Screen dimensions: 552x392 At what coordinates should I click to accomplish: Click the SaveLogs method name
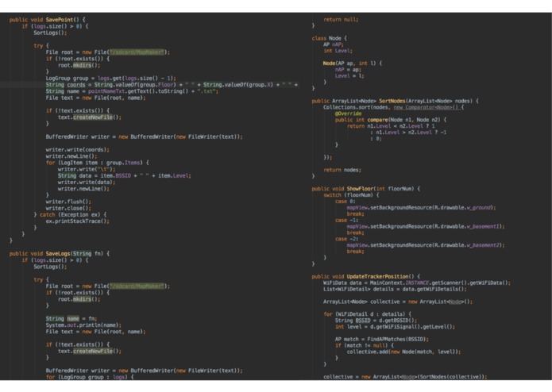[x=58, y=253]
